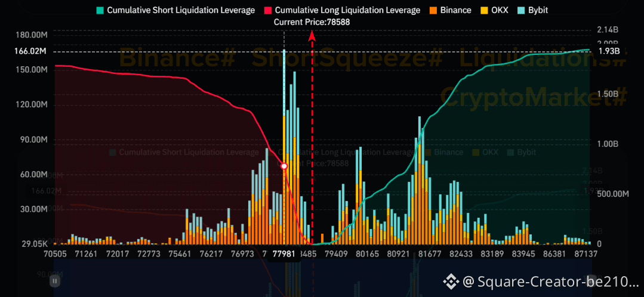Viewport: 644px width, 297px height.
Task: Click the 72017 x-axis price label
Action: (117, 254)
